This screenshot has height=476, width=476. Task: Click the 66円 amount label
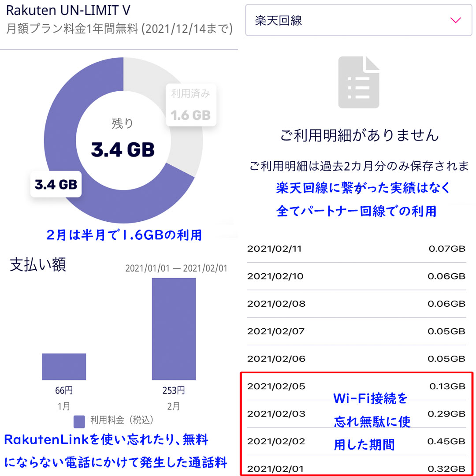[64, 390]
